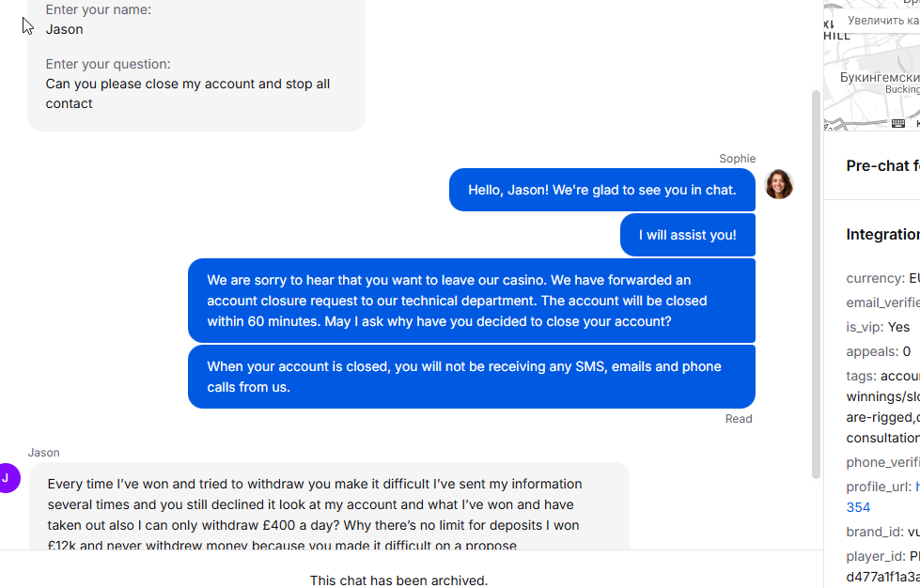Click Sophie's agent avatar photo
The width and height of the screenshot is (920, 588).
point(779,184)
